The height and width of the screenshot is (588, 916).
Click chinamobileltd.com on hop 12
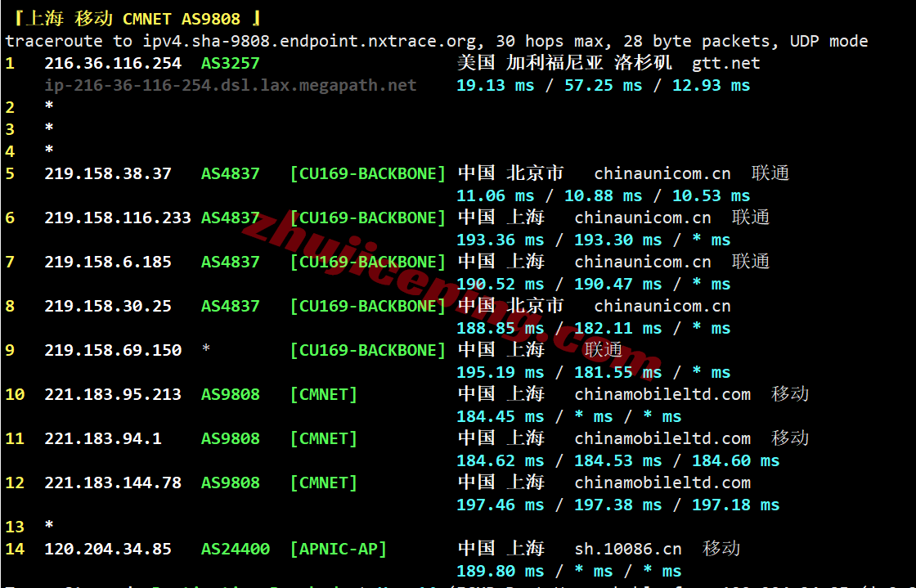(x=662, y=483)
